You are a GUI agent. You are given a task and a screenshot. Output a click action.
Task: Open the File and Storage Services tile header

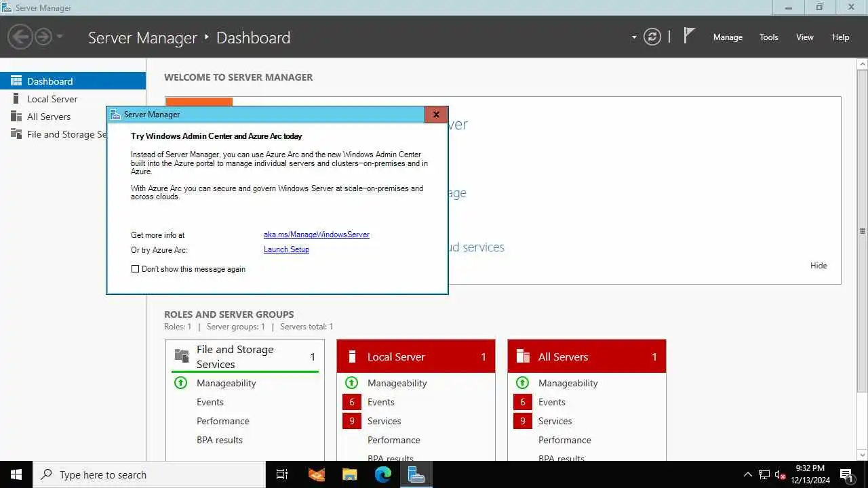[x=245, y=357]
